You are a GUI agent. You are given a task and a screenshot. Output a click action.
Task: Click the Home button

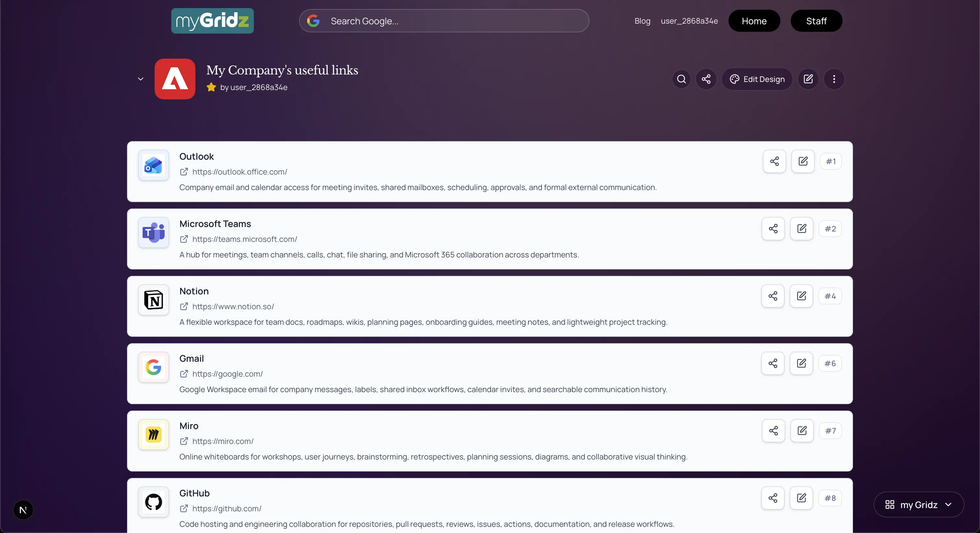pyautogui.click(x=754, y=21)
